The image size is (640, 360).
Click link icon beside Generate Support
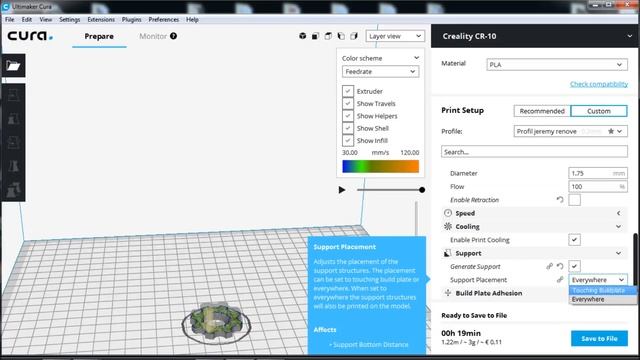point(549,266)
